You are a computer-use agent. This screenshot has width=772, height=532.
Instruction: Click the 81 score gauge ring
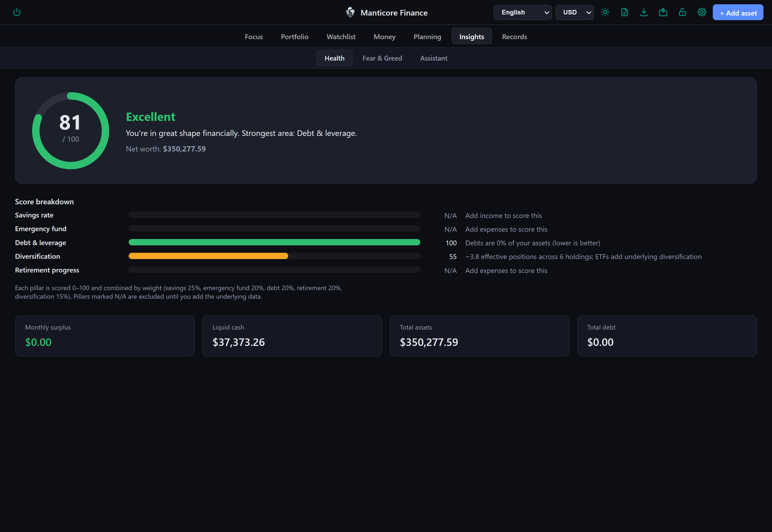(x=71, y=131)
